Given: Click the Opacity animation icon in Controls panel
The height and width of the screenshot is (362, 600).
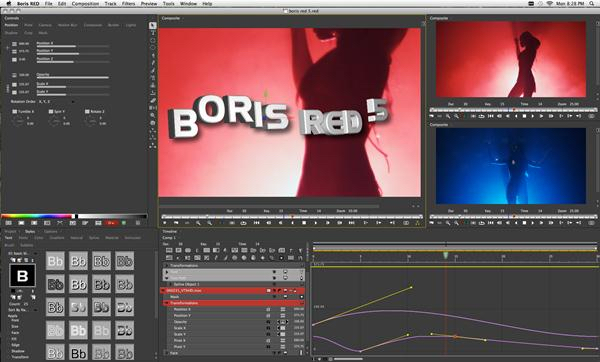Looking at the screenshot, I should pos(14,75).
